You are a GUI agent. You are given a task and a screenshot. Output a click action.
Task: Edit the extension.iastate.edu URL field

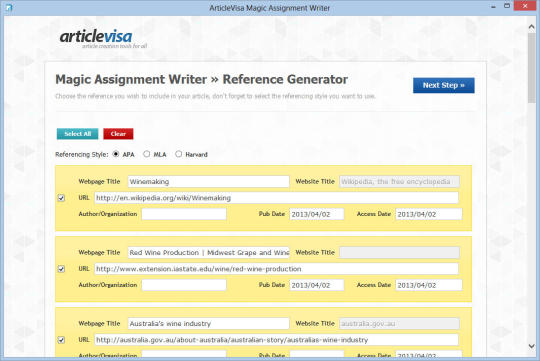[x=276, y=269]
